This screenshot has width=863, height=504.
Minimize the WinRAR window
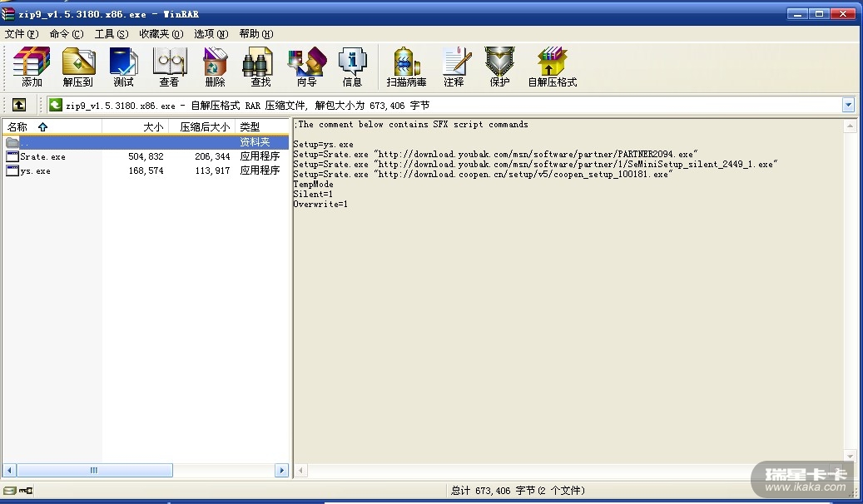pos(797,14)
